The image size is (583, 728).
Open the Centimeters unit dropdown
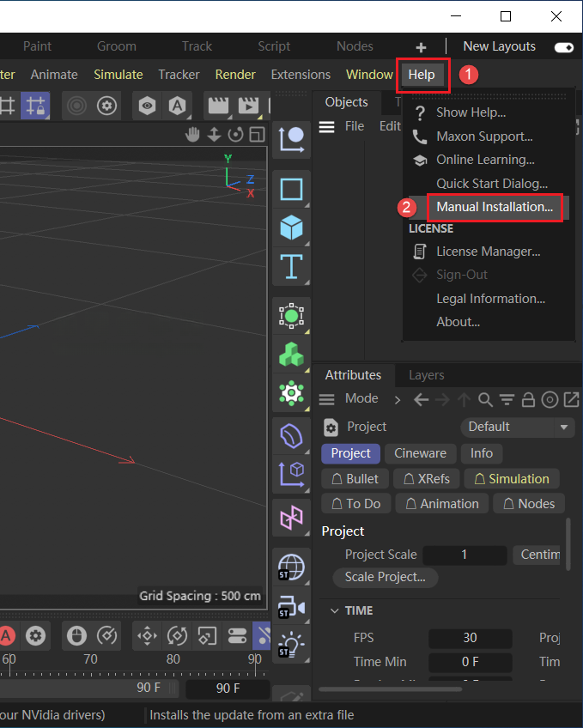coord(537,555)
